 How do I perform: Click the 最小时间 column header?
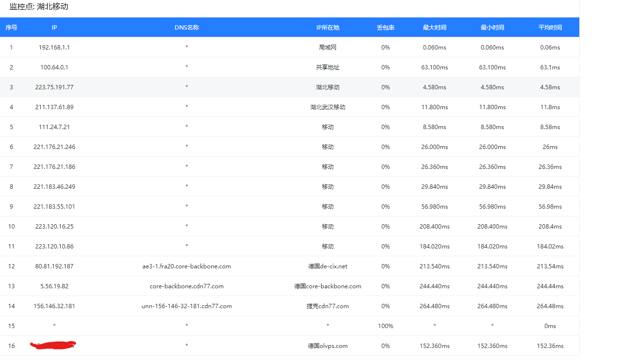click(x=492, y=28)
